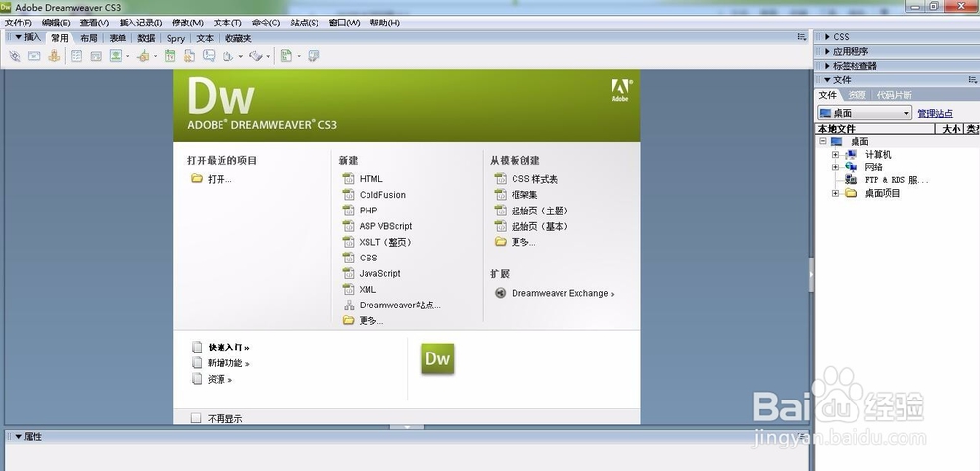Click the 计算机 computer icon in Files tree
The image size is (980, 471).
pyautogui.click(x=851, y=155)
